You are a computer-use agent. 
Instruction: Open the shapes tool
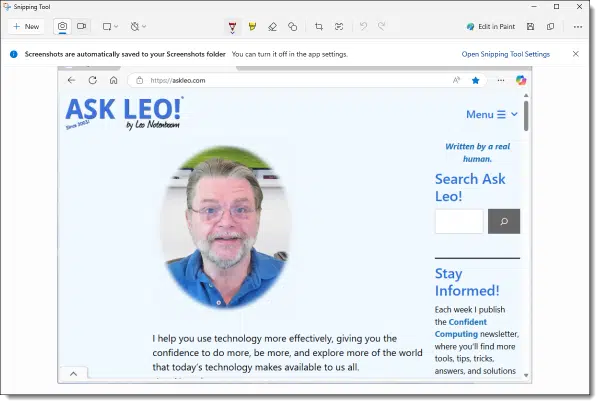coord(292,27)
